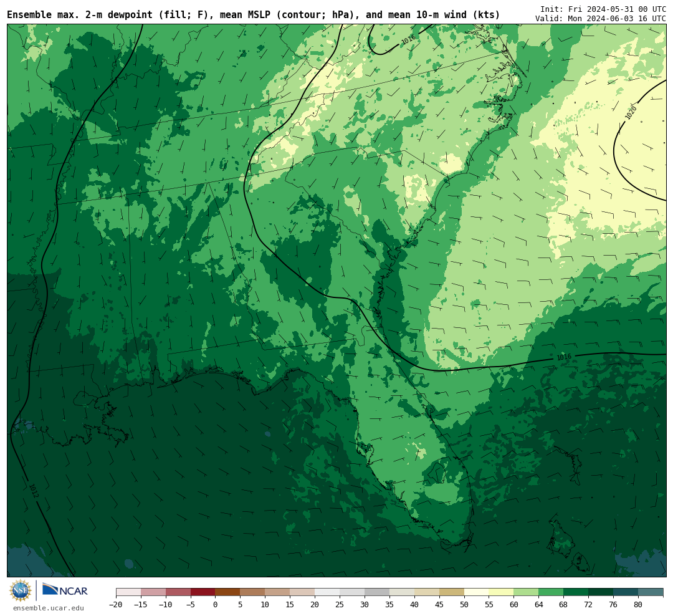Click the 76 colorbar tick label
673x616 pixels.
pyautogui.click(x=614, y=605)
